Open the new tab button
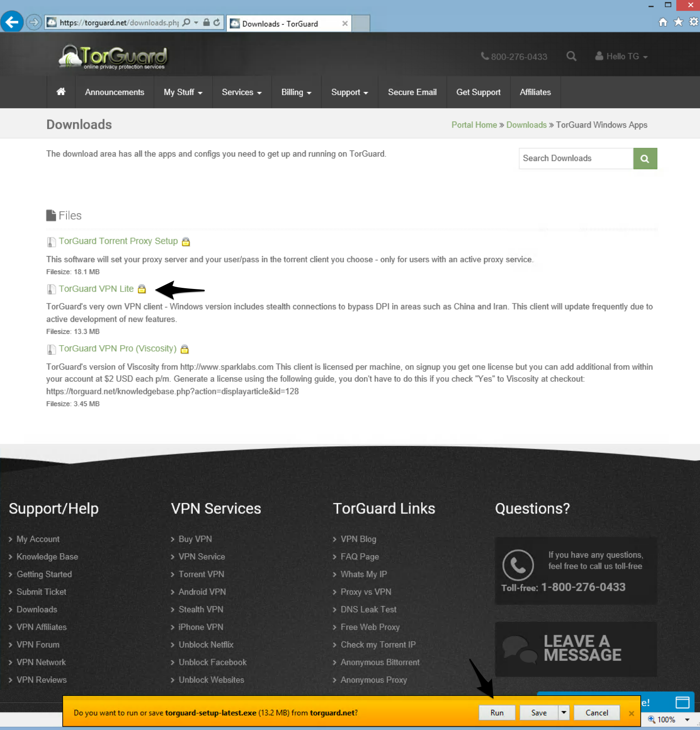This screenshot has width=700, height=730. (x=361, y=23)
